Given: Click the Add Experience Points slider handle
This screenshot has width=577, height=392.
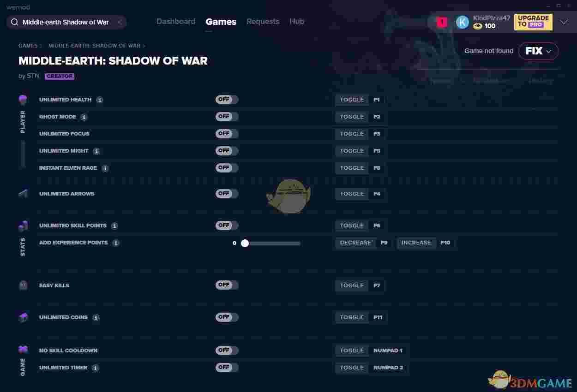Looking at the screenshot, I should coord(245,243).
